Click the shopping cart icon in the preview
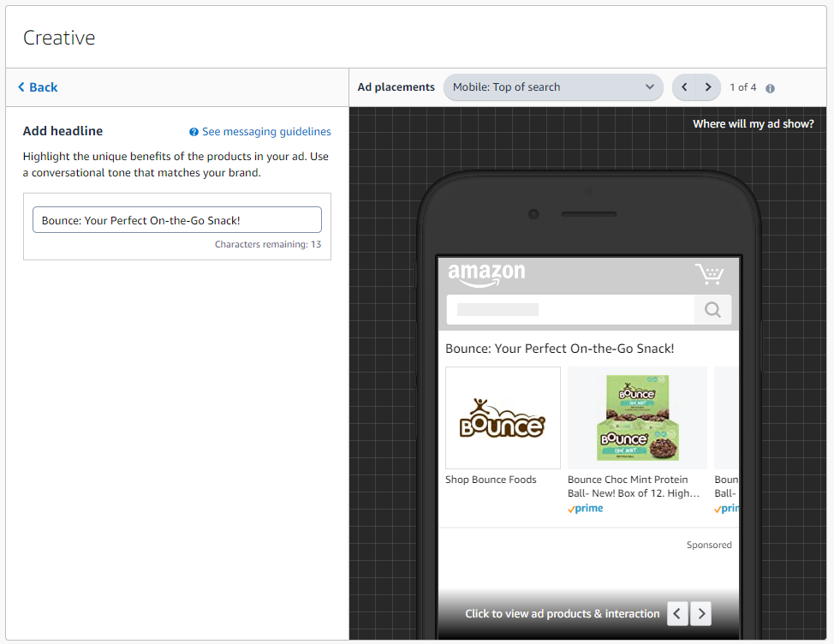834x644 pixels. click(710, 274)
